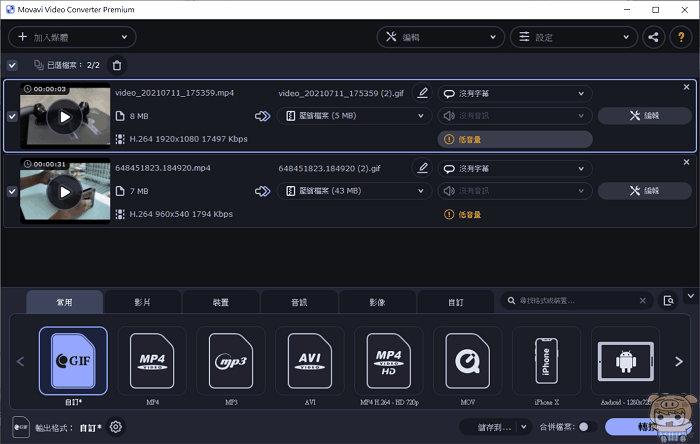Delete selected files with trash icon
Image resolution: width=700 pixels, height=444 pixels.
click(x=117, y=65)
